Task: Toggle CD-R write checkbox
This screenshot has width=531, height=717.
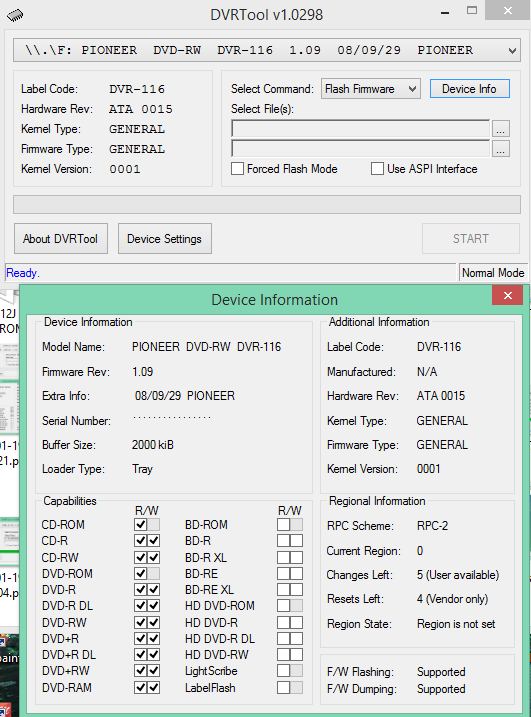Action: [x=154, y=541]
